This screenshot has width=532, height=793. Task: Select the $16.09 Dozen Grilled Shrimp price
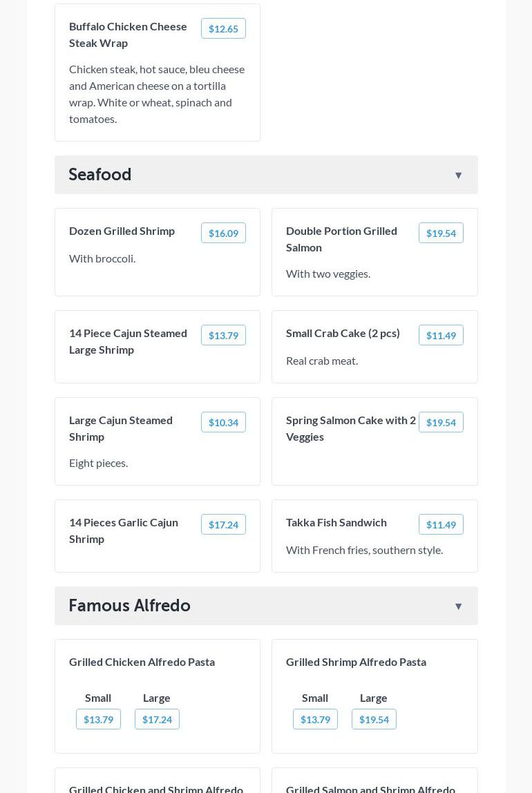(x=223, y=233)
